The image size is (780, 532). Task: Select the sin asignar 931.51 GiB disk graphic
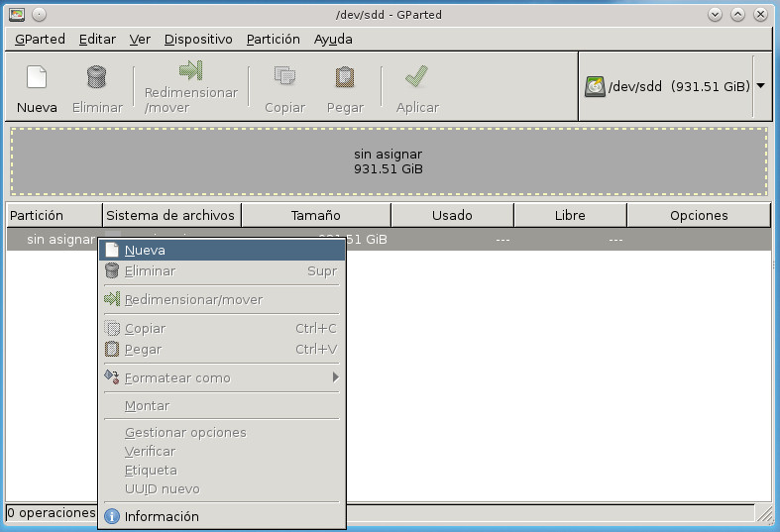point(389,161)
